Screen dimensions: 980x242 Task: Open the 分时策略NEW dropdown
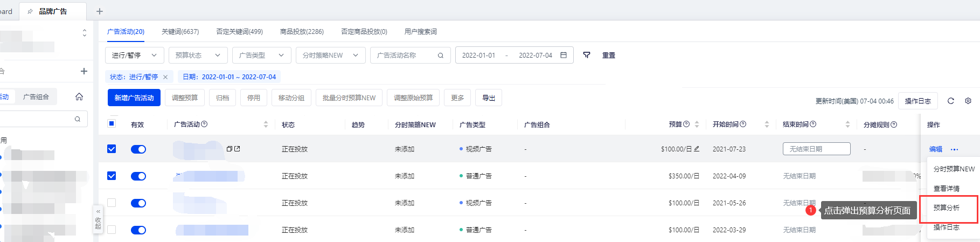[331, 55]
